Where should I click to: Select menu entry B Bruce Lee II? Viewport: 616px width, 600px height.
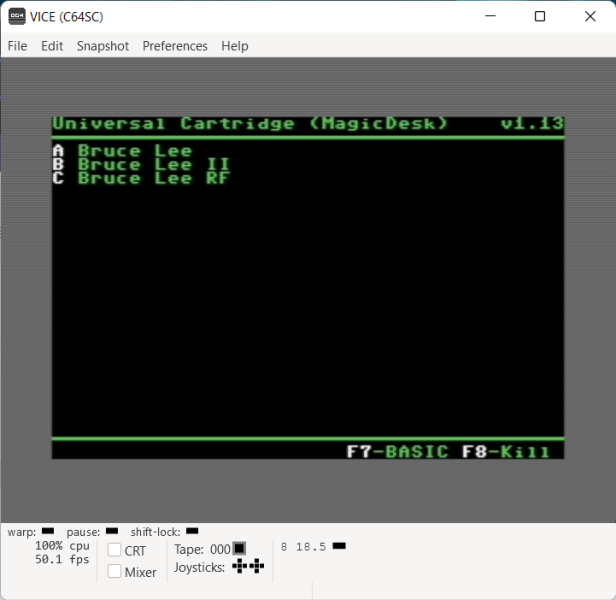(x=141, y=165)
